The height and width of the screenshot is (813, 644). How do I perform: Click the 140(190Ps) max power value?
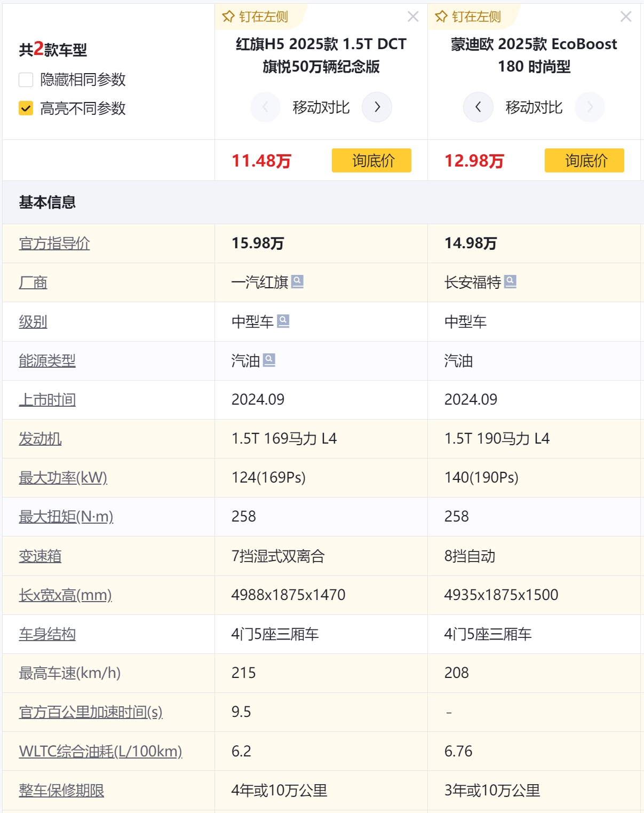482,478
